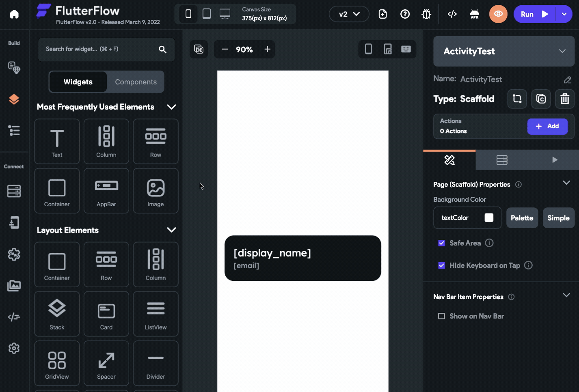Select phone canvas size icon
579x392 pixels.
click(x=188, y=14)
